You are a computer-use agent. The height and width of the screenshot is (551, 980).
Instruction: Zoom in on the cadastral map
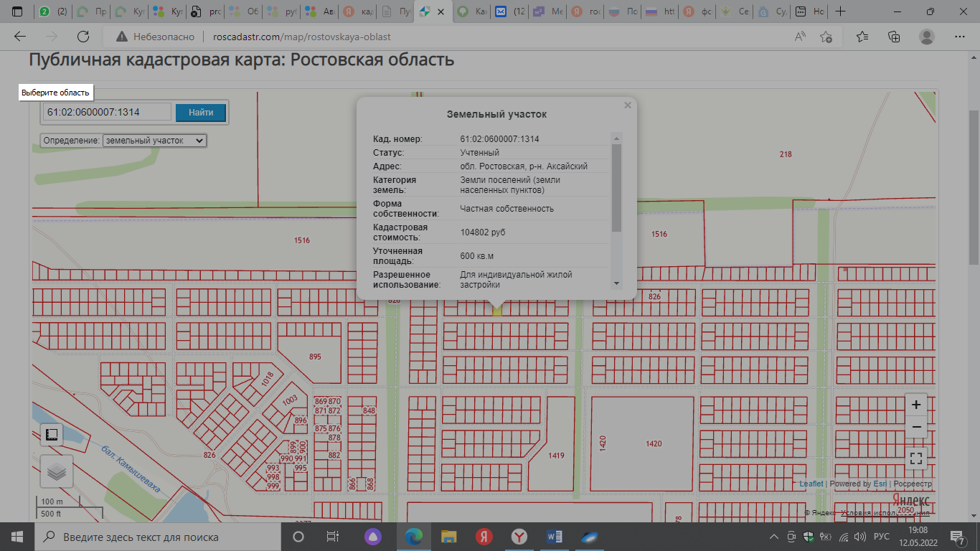(915, 405)
